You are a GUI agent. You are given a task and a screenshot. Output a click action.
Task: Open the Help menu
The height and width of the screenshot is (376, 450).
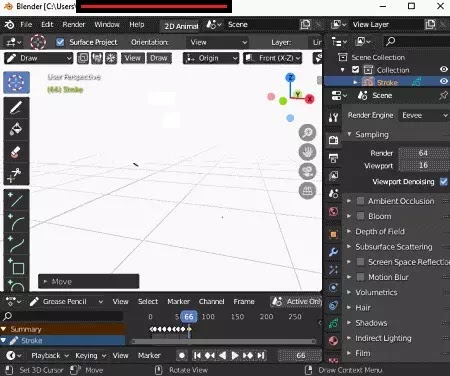pos(137,25)
